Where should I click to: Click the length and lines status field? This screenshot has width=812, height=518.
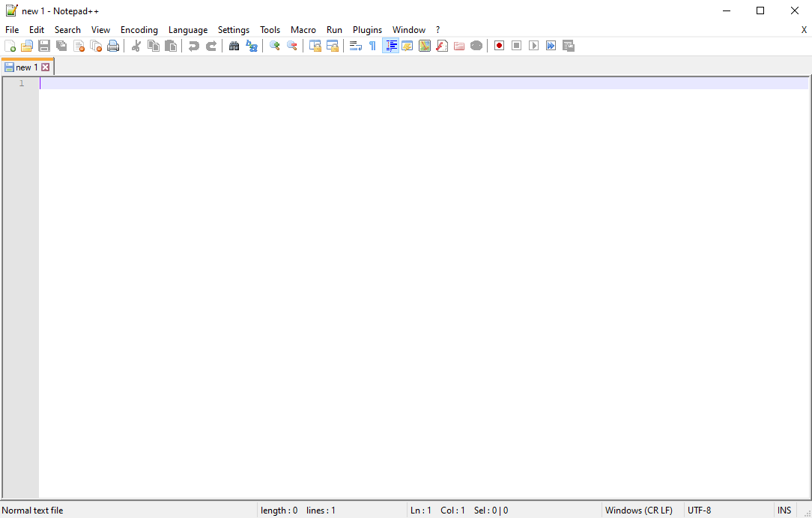click(331, 511)
